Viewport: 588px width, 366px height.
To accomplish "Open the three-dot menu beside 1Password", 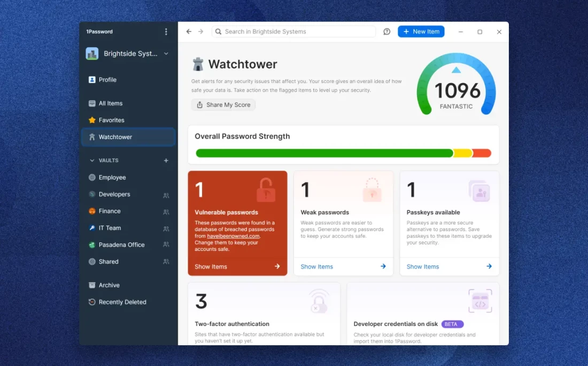I will 166,32.
